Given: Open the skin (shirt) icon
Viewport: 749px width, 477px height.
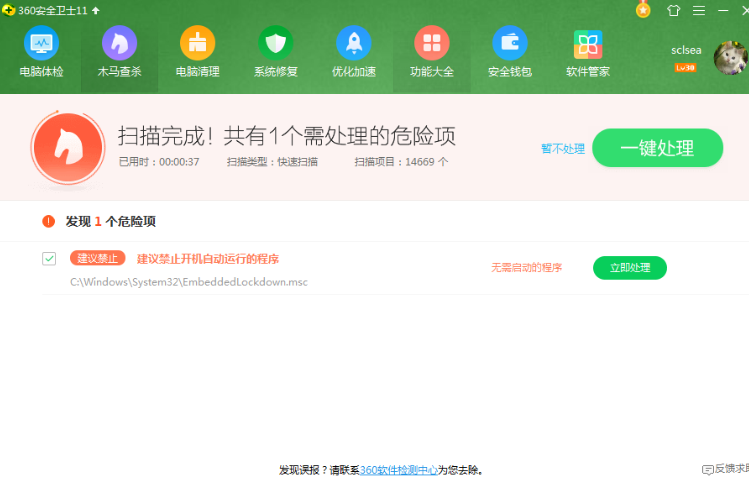Looking at the screenshot, I should click(x=674, y=11).
